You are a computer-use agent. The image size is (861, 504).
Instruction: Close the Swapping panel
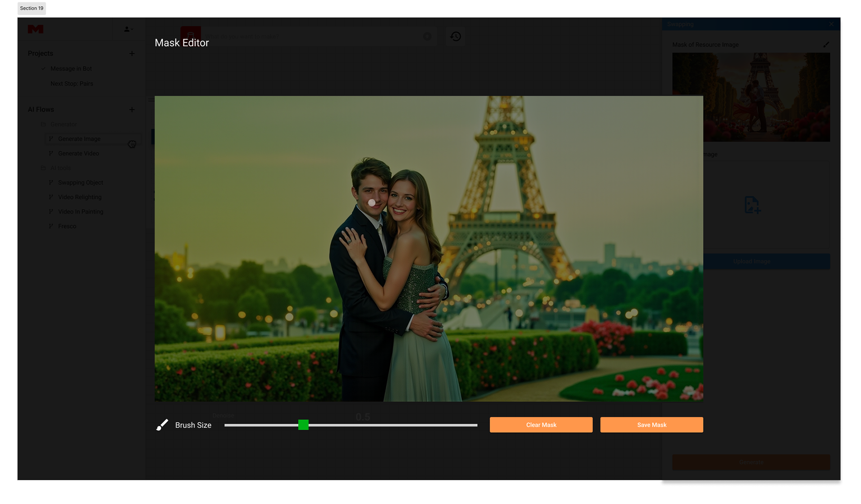[x=831, y=24]
